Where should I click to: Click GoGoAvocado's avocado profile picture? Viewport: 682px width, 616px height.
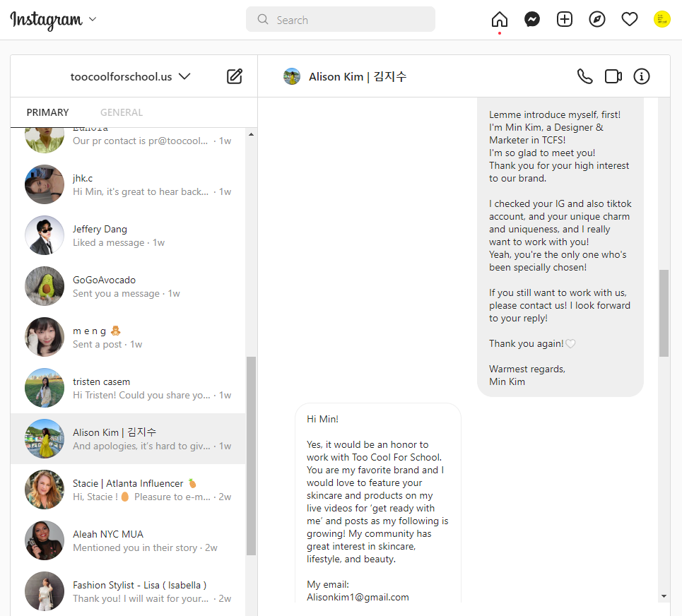(x=45, y=286)
